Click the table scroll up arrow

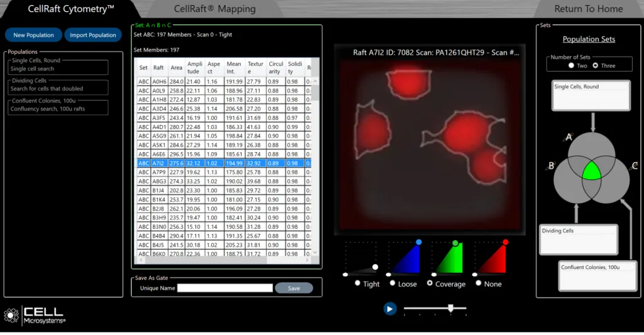click(x=315, y=81)
